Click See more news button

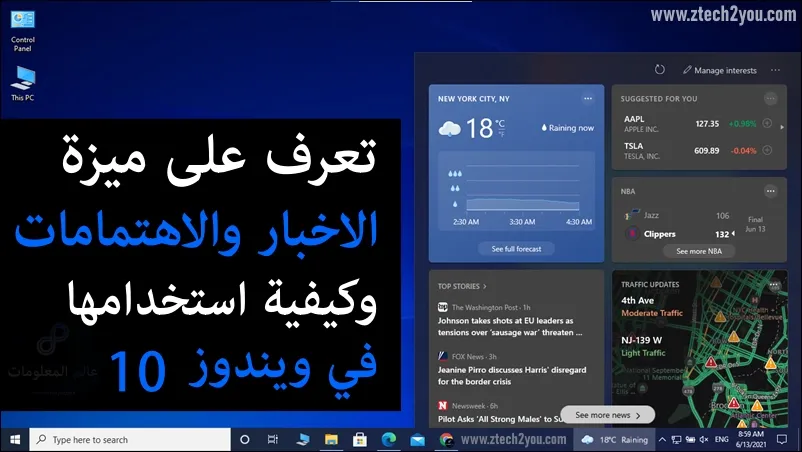tap(608, 415)
